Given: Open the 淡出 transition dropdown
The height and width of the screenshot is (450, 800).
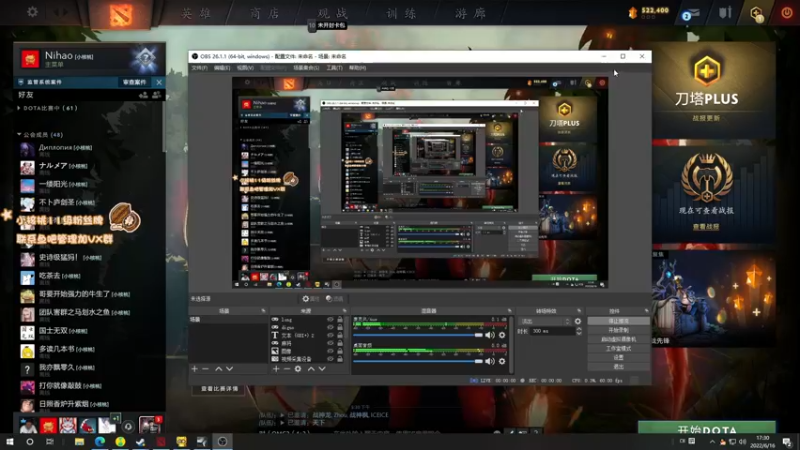Looking at the screenshot, I should tap(544, 321).
